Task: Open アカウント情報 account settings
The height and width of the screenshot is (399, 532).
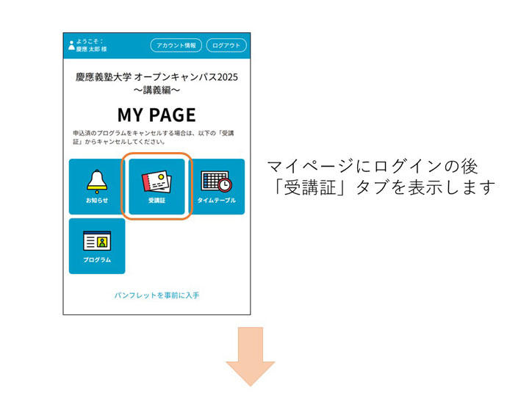Action: coord(176,46)
